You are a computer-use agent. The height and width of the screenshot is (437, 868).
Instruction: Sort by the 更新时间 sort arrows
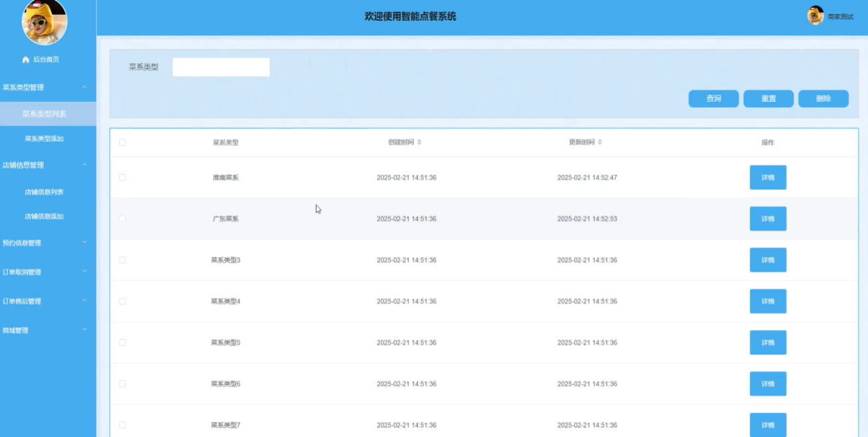[x=600, y=143]
